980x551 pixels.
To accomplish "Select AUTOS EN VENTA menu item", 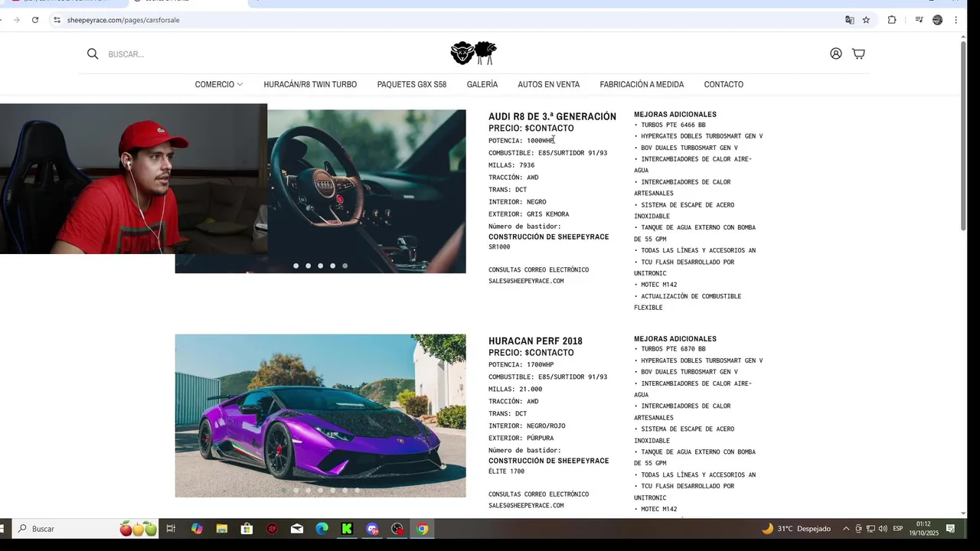I will coord(548,84).
